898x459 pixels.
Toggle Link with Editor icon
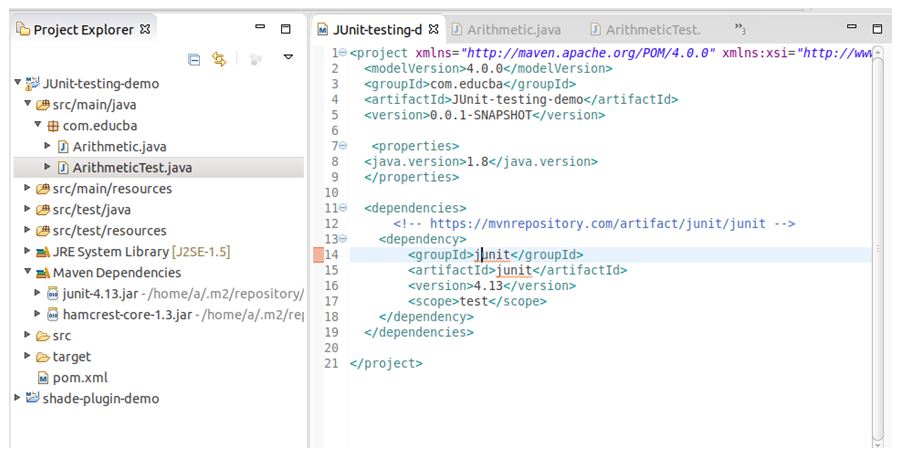pyautogui.click(x=219, y=59)
